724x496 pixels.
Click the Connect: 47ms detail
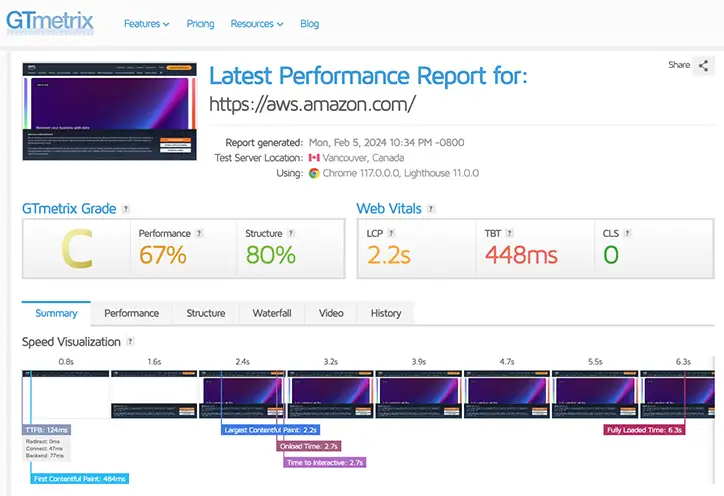click(44, 448)
